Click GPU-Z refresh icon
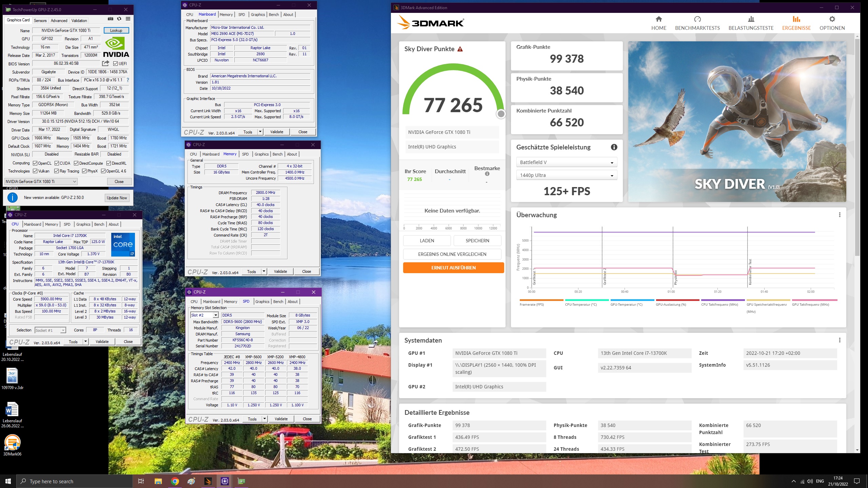 [119, 19]
